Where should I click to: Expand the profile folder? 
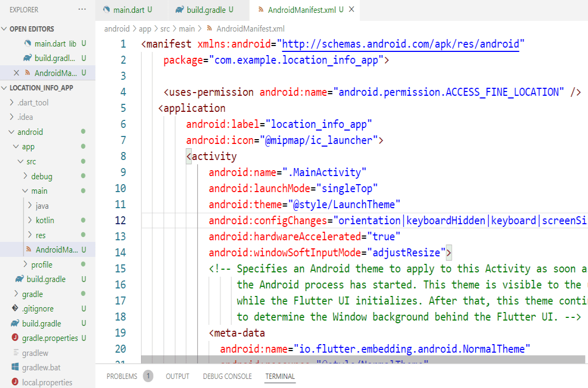25,264
